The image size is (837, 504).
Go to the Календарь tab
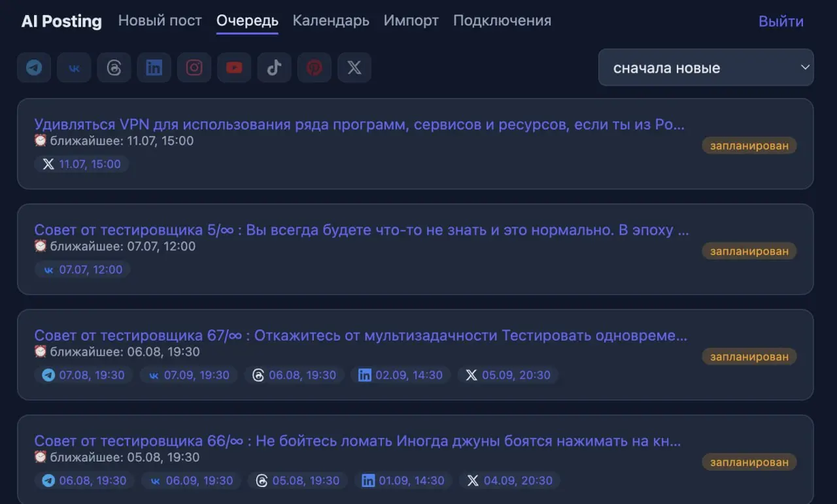click(x=331, y=21)
